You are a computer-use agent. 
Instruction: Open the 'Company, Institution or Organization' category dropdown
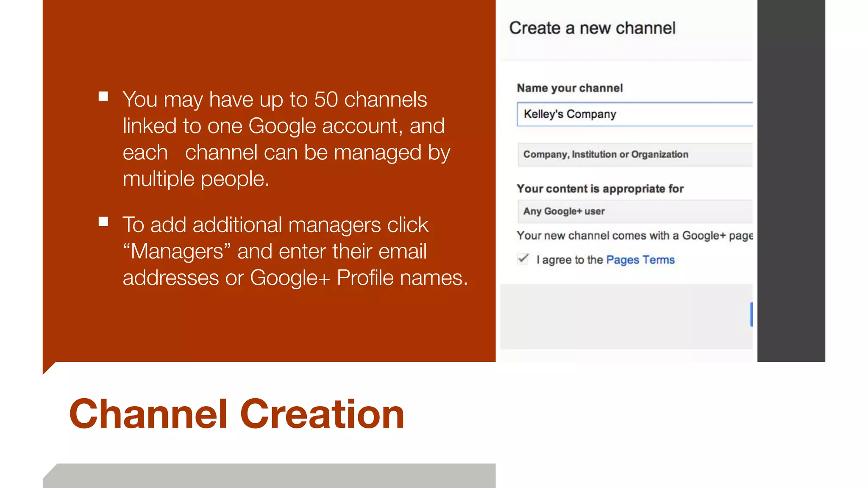point(635,154)
